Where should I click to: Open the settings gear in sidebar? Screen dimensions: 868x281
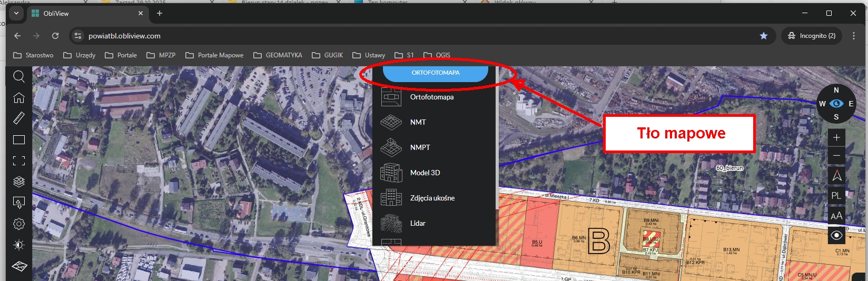click(x=19, y=224)
